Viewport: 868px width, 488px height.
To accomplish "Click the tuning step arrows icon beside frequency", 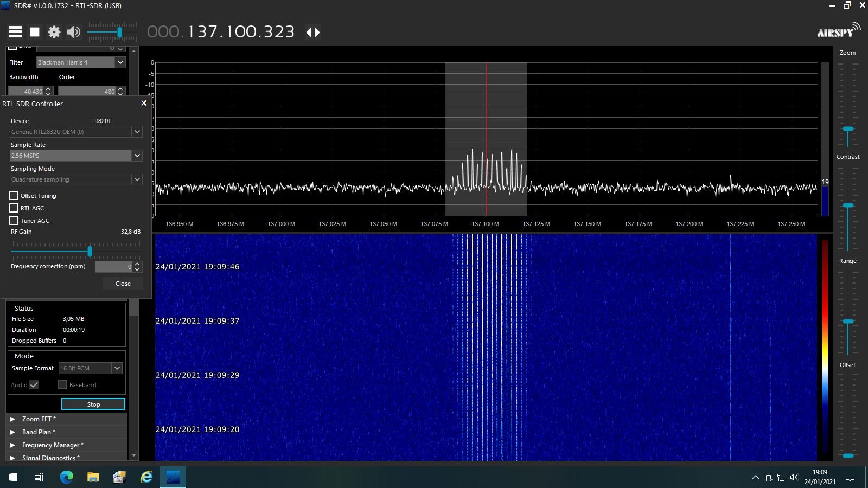I will pyautogui.click(x=313, y=33).
